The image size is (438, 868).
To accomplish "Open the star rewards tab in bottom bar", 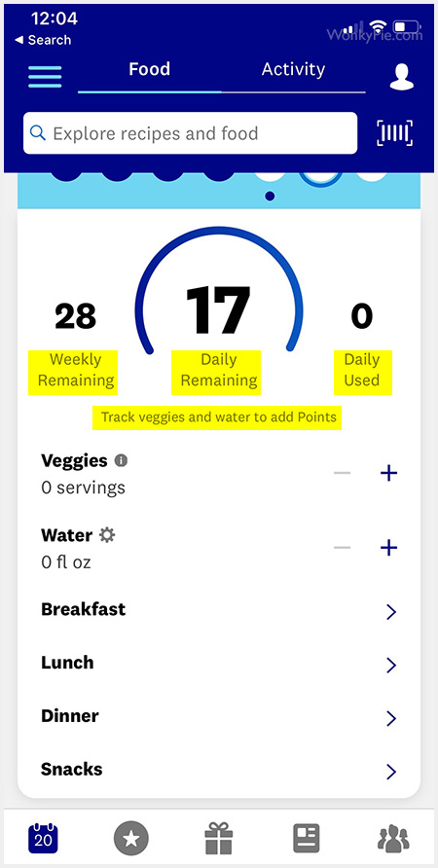I will 131,838.
